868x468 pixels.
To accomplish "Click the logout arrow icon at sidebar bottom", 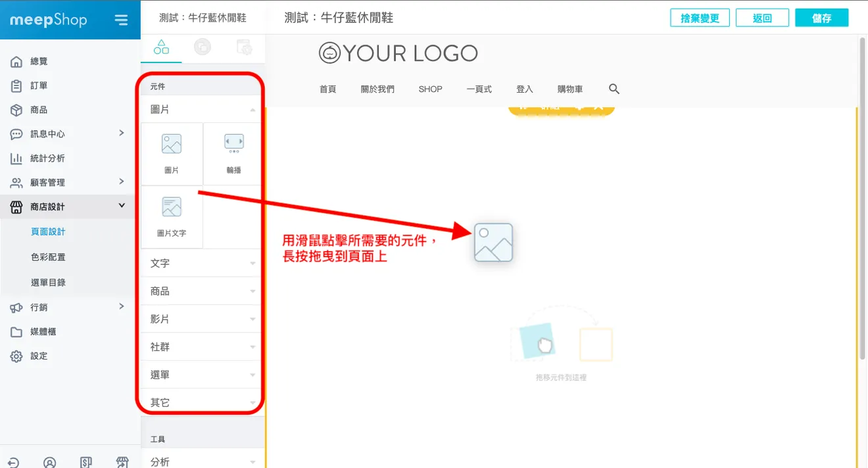I will (14, 462).
